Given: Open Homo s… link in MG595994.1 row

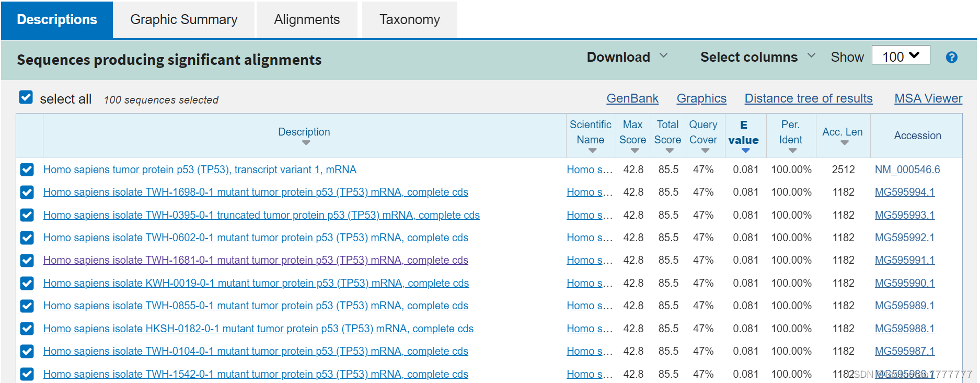Looking at the screenshot, I should tap(590, 192).
